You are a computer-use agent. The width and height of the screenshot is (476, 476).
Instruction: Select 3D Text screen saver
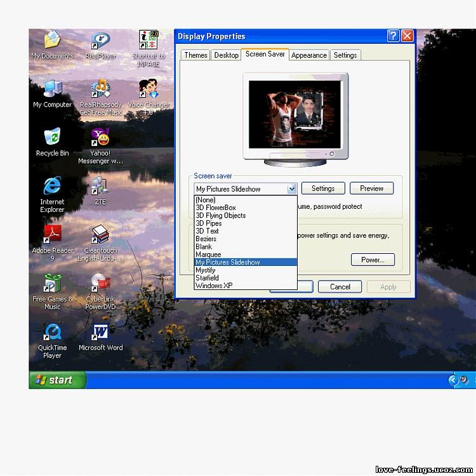pos(245,231)
